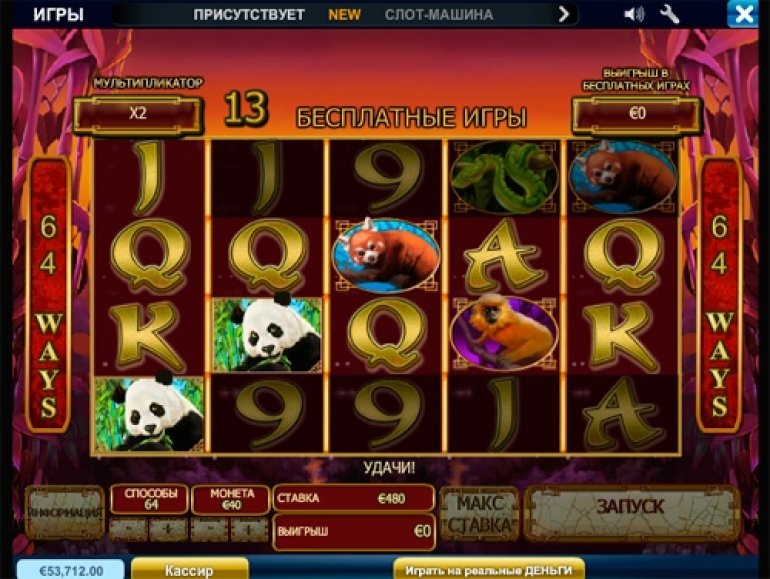Click the orange monkey symbol on reel four
The height and width of the screenshot is (579, 770).
point(504,332)
